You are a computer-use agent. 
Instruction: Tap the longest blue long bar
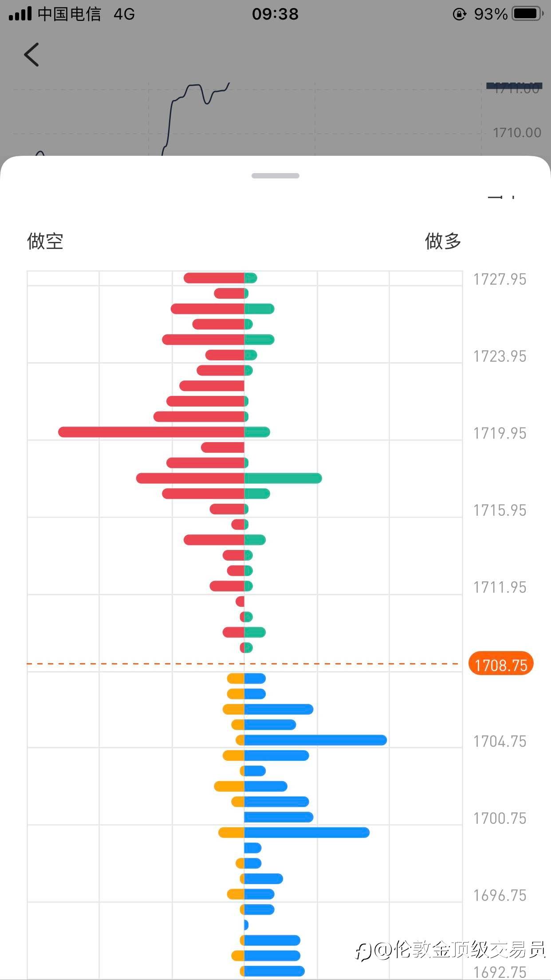[x=315, y=740]
